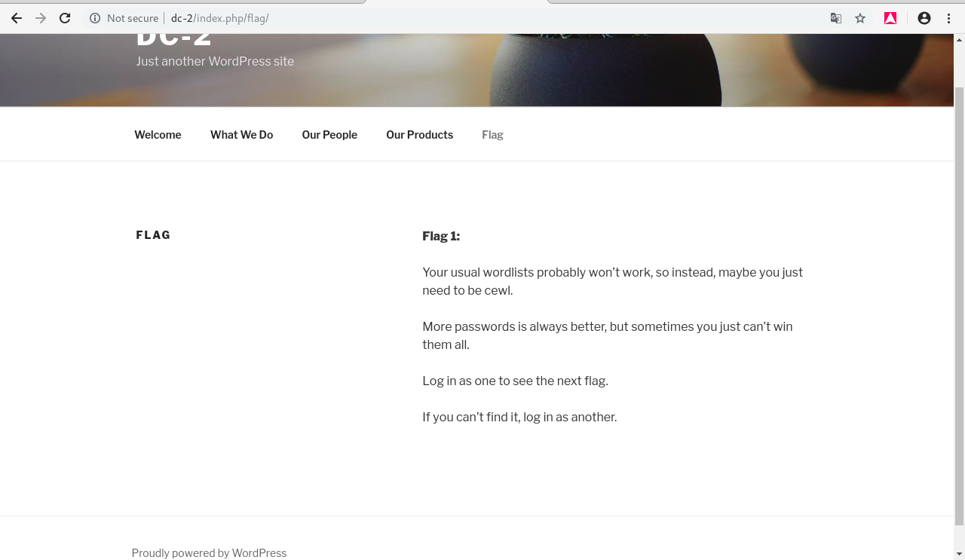Click the address bar URL dc-2/index.php/flag/

point(220,18)
